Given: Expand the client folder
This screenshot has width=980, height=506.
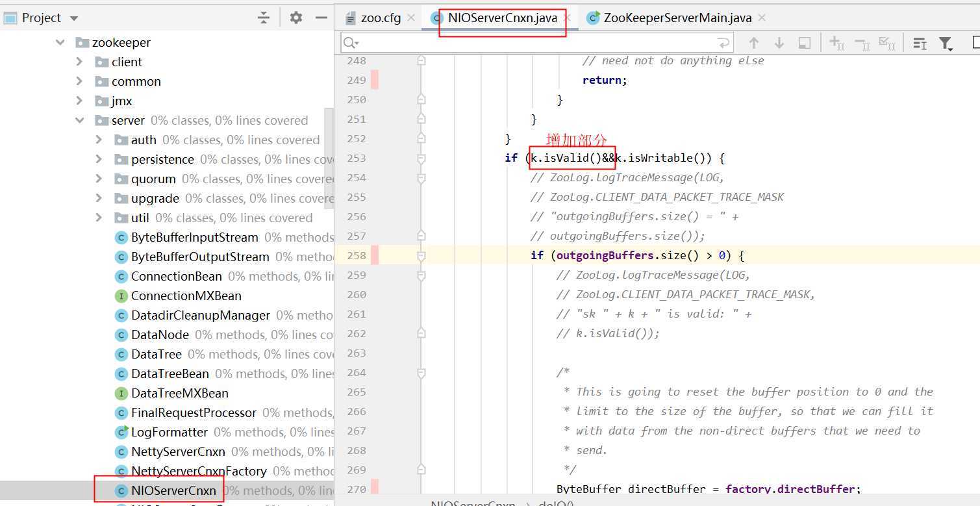Looking at the screenshot, I should click(79, 62).
